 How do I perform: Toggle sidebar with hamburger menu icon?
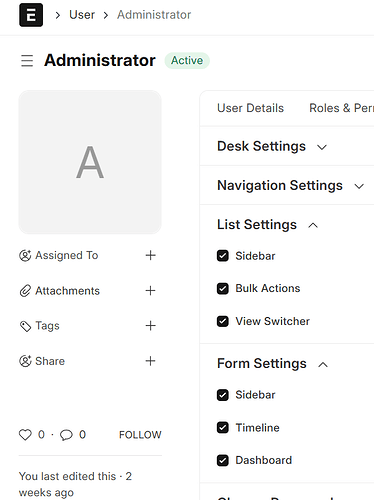click(x=27, y=61)
